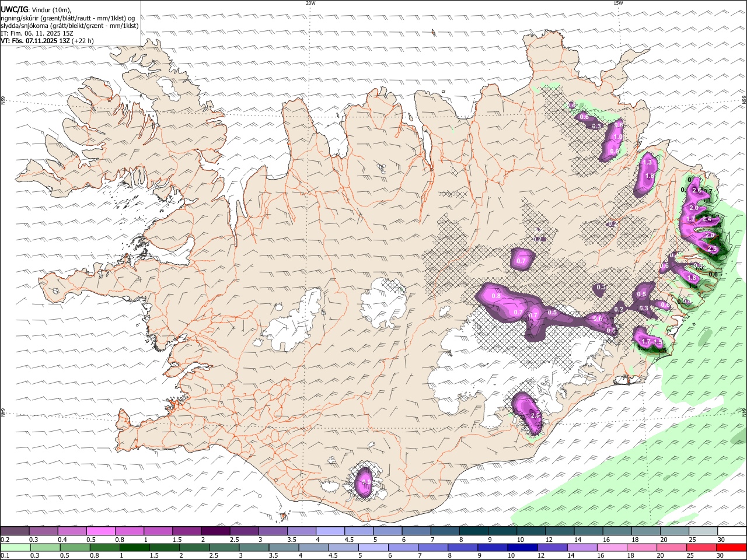747x560 pixels.
Task: Pick the pale green 0.1 swatch in rain scale
Action: (x=15, y=548)
